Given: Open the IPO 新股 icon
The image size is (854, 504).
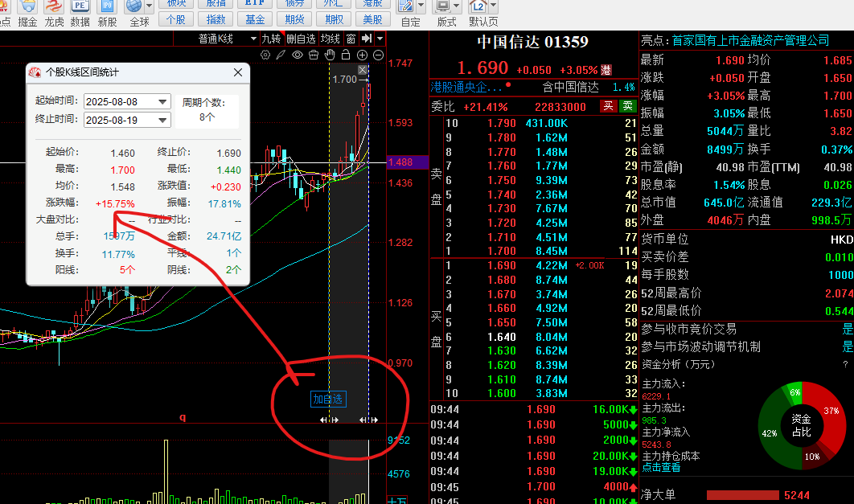Looking at the screenshot, I should (x=107, y=13).
